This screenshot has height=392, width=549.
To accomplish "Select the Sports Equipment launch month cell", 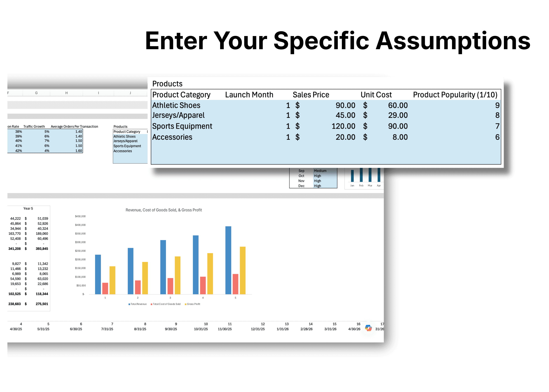I will pyautogui.click(x=288, y=126).
